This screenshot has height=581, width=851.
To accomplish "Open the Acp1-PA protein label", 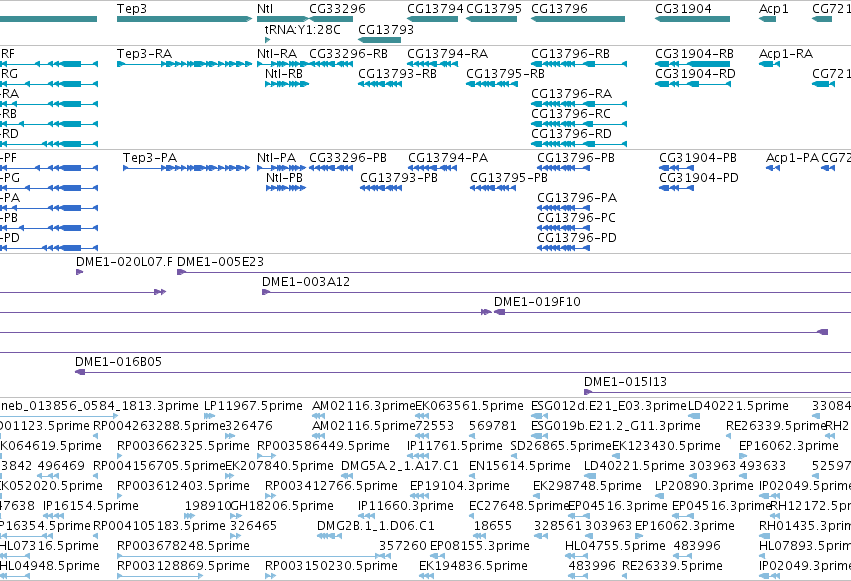I will (792, 158).
